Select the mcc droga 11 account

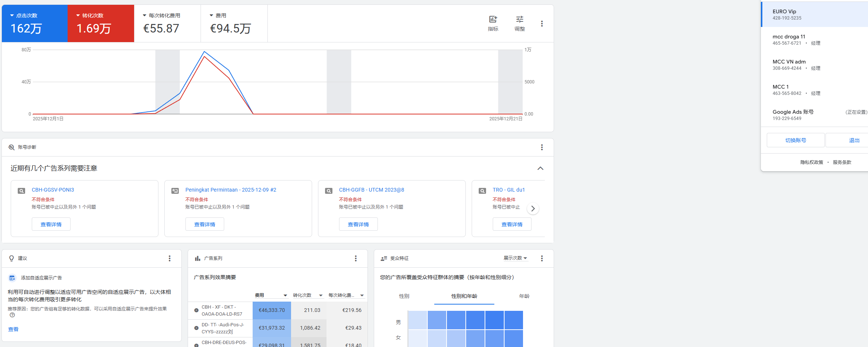[814, 39]
